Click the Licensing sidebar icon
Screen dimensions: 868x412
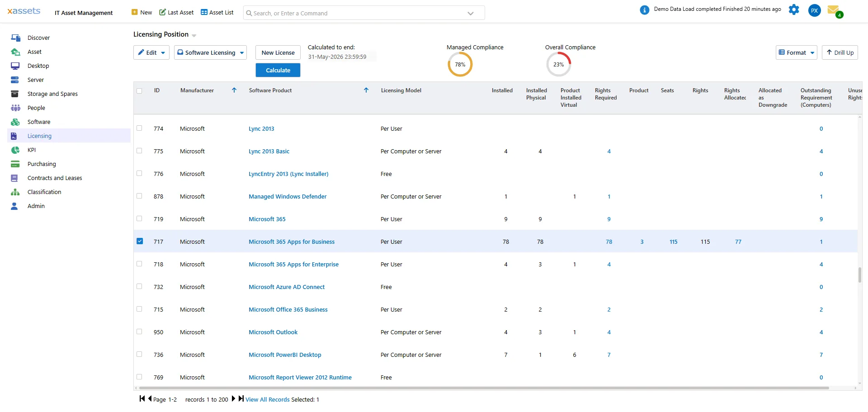tap(14, 136)
